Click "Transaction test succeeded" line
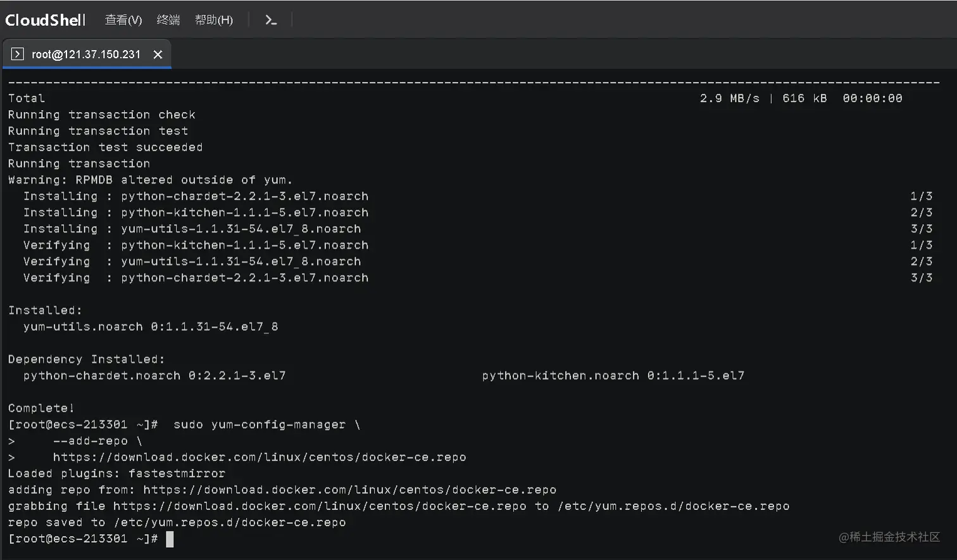Viewport: 957px width, 560px height. 105,147
